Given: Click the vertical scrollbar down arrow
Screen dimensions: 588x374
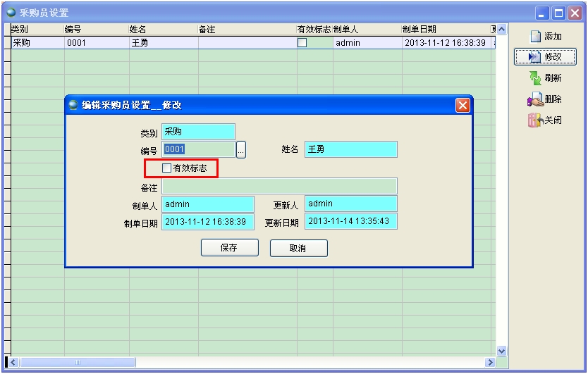Looking at the screenshot, I should [x=502, y=351].
